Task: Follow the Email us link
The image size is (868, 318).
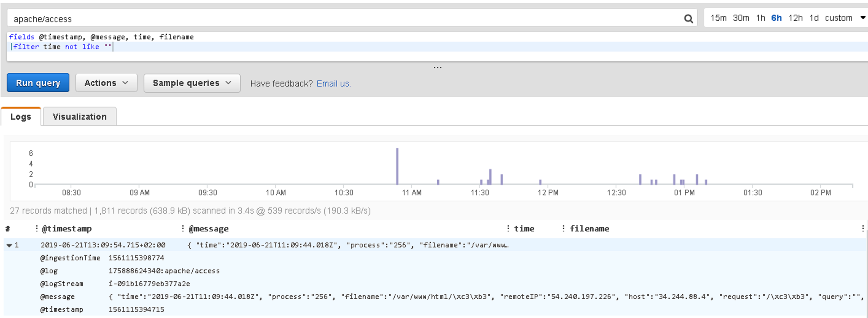Action: tap(334, 83)
